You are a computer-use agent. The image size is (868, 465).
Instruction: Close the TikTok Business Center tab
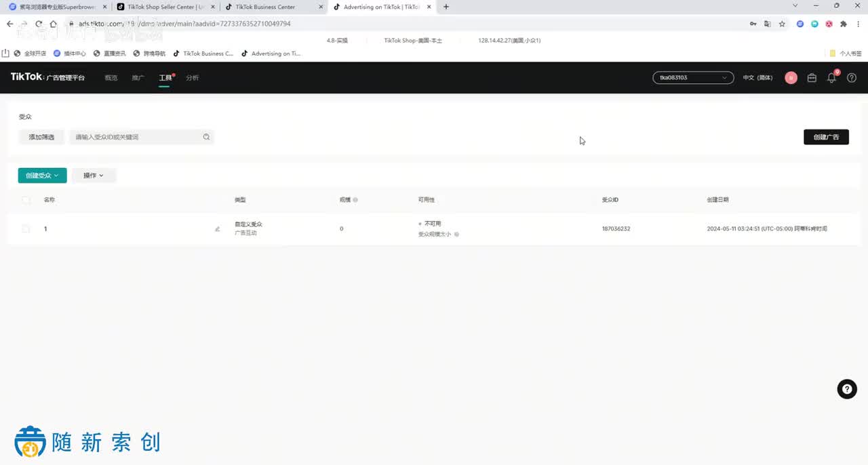click(x=321, y=7)
